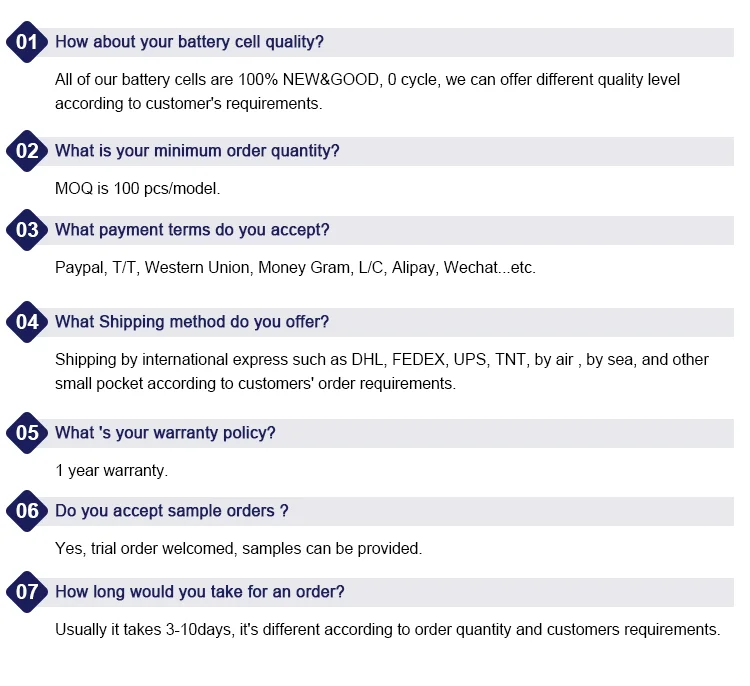Click the trial order welcomed answer
Viewport: 750px width, 686px height.
[x=238, y=548]
